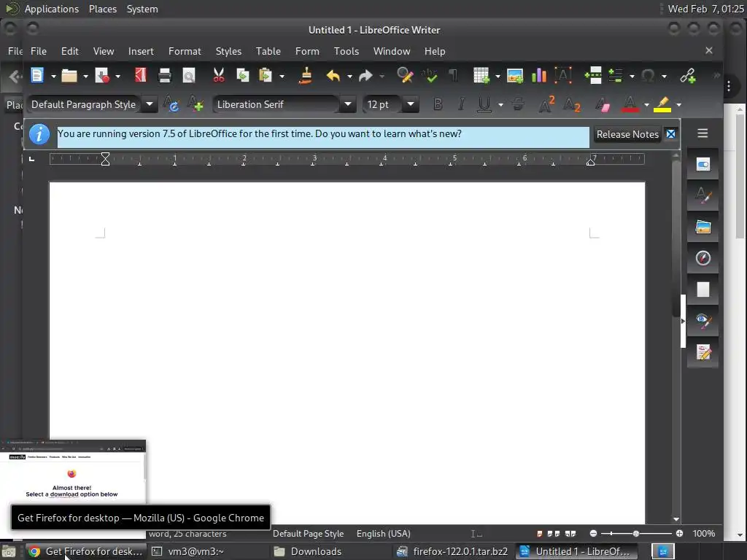This screenshot has width=747, height=560.
Task: Export directly as PDF
Action: [x=141, y=75]
